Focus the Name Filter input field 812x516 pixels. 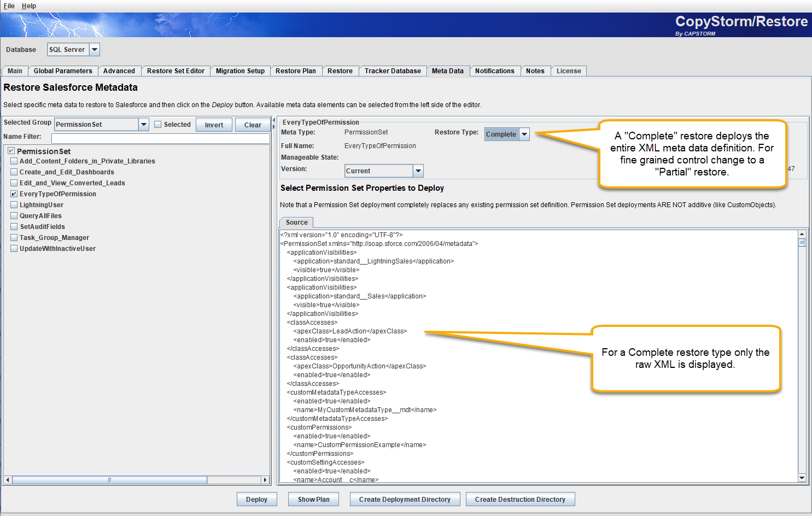(160, 138)
